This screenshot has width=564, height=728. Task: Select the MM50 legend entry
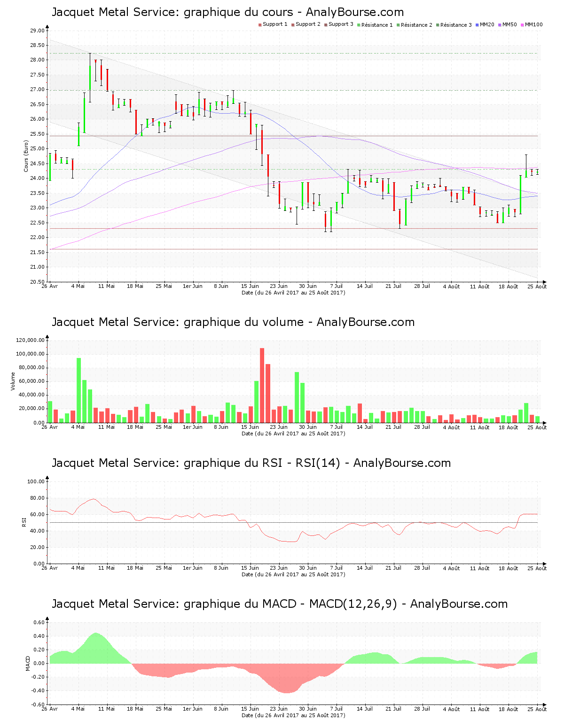pyautogui.click(x=508, y=24)
